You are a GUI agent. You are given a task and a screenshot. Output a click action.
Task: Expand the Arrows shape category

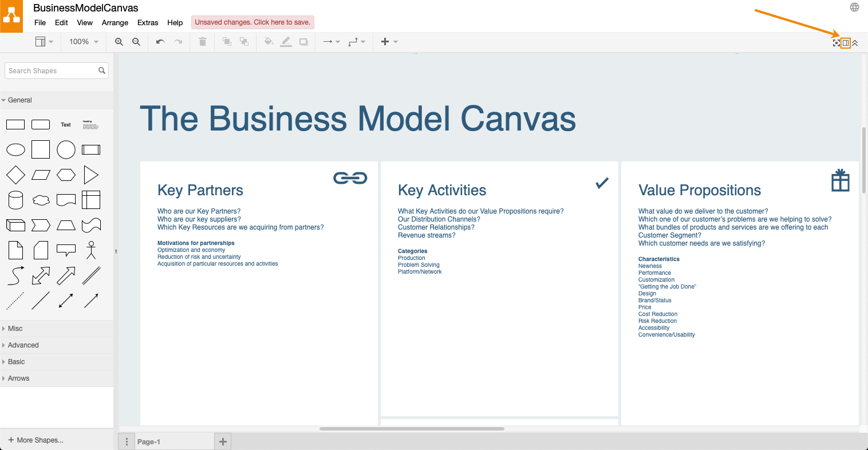click(x=19, y=378)
